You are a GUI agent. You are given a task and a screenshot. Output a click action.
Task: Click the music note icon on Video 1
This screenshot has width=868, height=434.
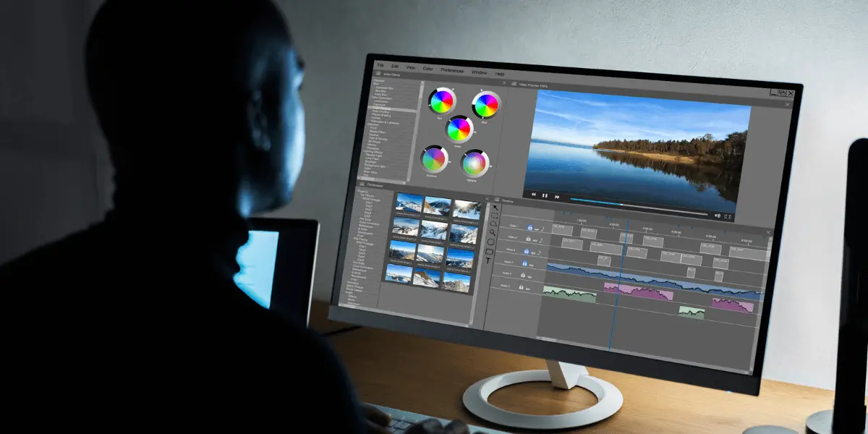(542, 229)
